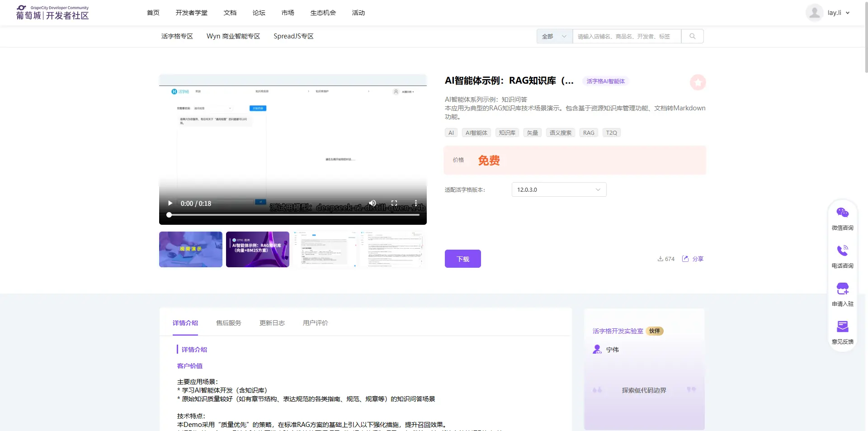This screenshot has width=868, height=431.
Task: Play the demo video
Action: click(x=170, y=204)
